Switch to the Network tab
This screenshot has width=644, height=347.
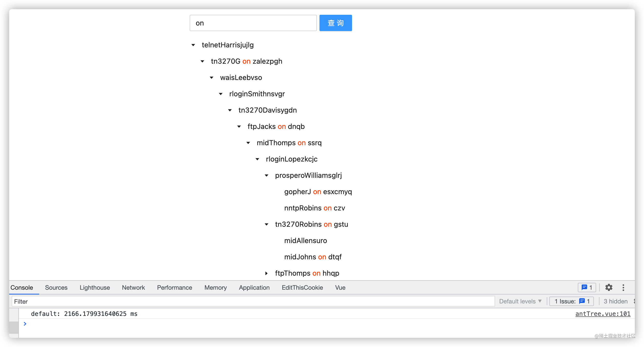click(x=133, y=287)
